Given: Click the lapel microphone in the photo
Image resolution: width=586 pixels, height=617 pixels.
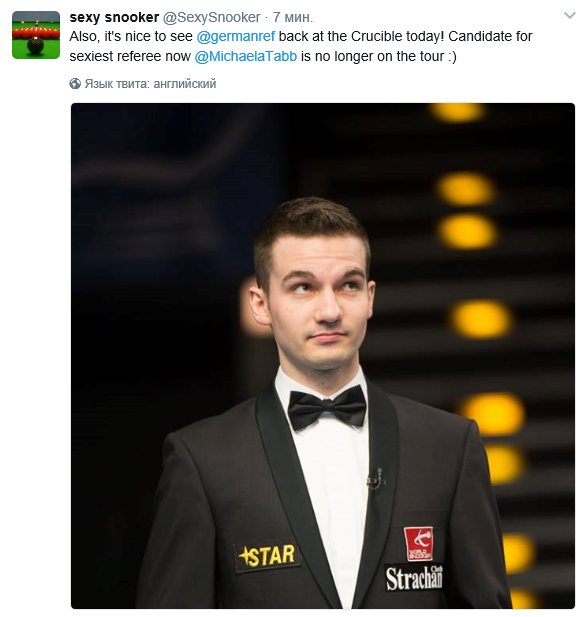Looking at the screenshot, I should (375, 479).
